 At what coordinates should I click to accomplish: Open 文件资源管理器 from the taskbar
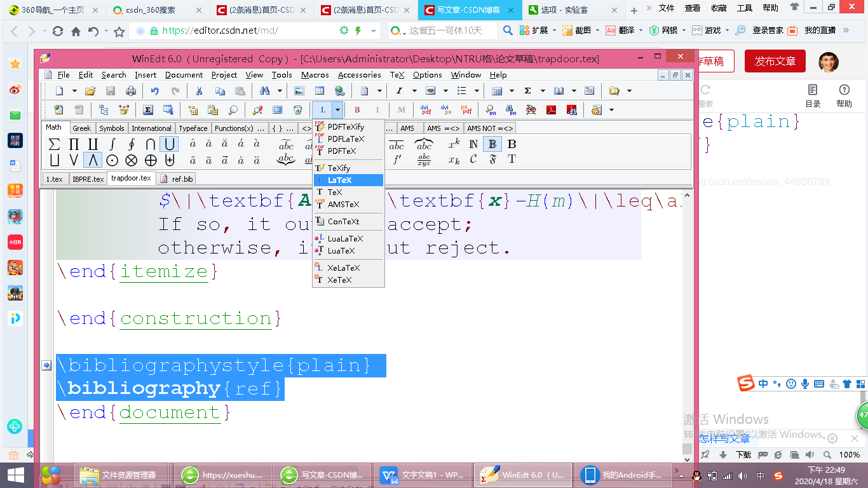(121, 475)
